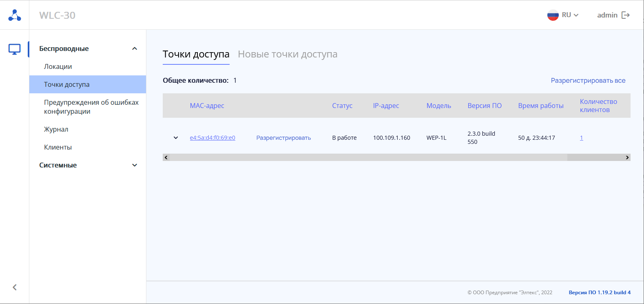The height and width of the screenshot is (304, 644).
Task: Open MAC address e4:5a:d4:f0:69:e0 link
Action: point(212,138)
